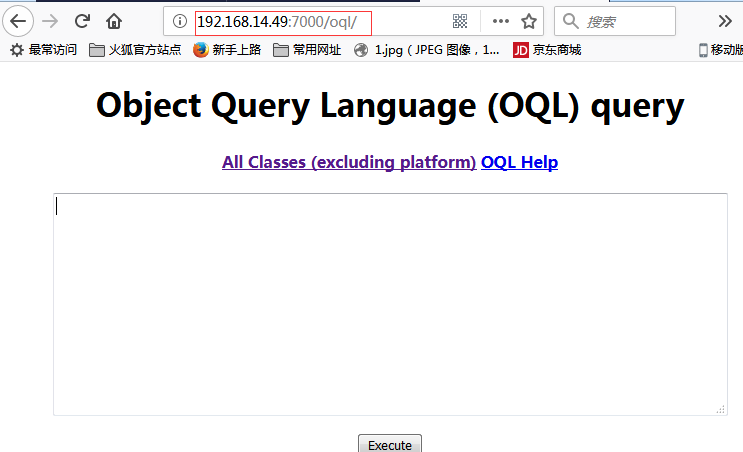Click the address bar showing 192.168.14.49:7000/oql/
This screenshot has width=743, height=452.
[300, 21]
